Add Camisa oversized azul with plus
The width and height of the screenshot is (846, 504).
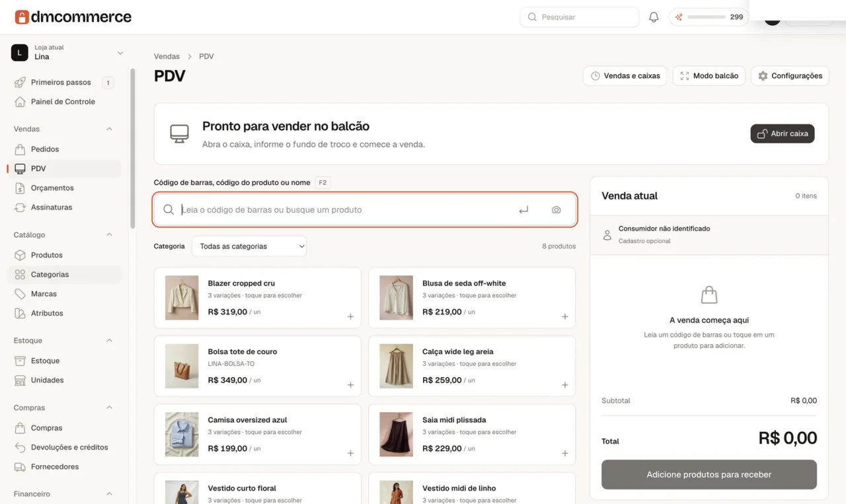[x=350, y=453]
